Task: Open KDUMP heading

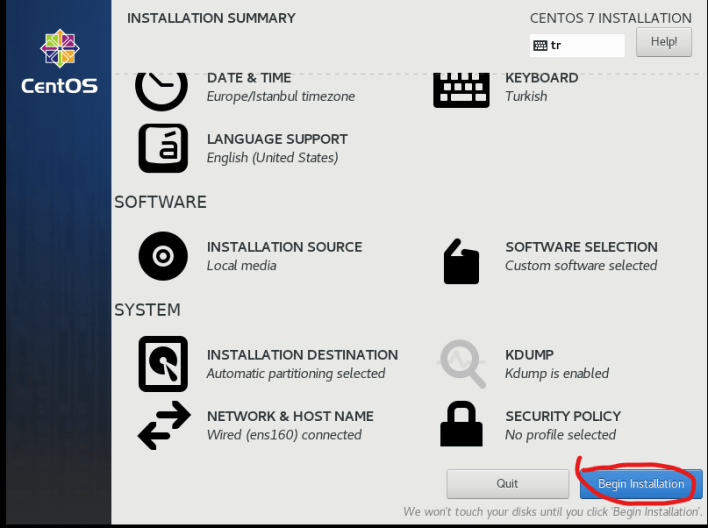Action: point(529,355)
